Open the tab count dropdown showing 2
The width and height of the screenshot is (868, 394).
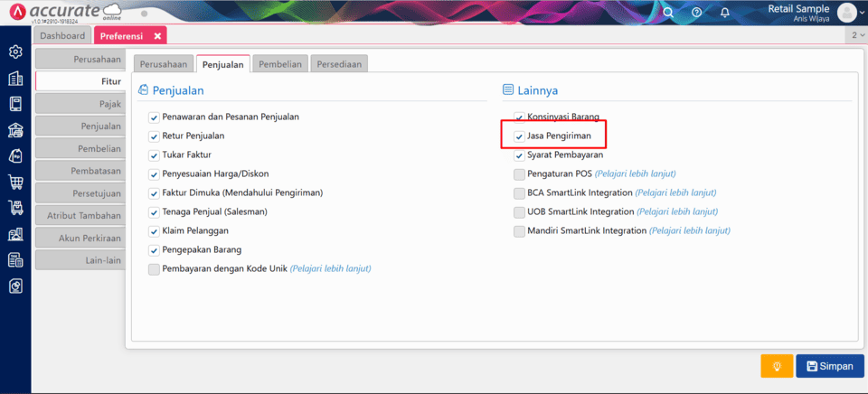[856, 35]
